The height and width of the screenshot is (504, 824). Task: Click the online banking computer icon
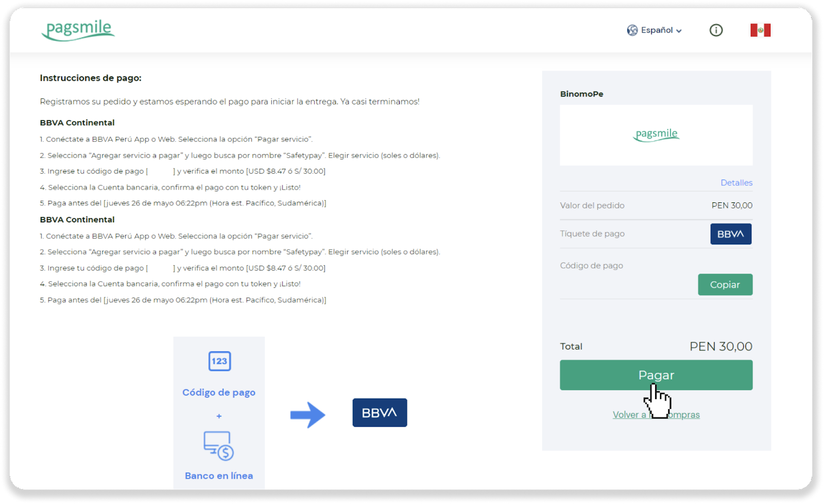[x=218, y=445]
